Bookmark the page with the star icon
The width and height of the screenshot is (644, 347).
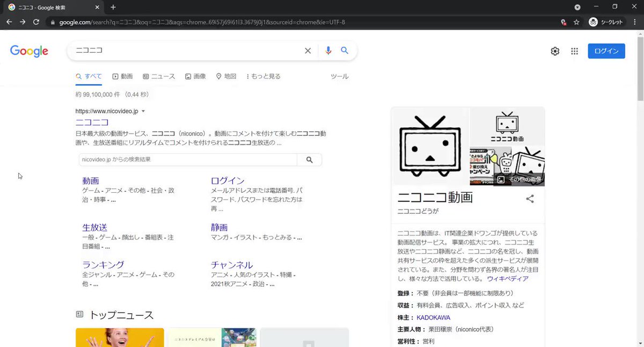575,22
